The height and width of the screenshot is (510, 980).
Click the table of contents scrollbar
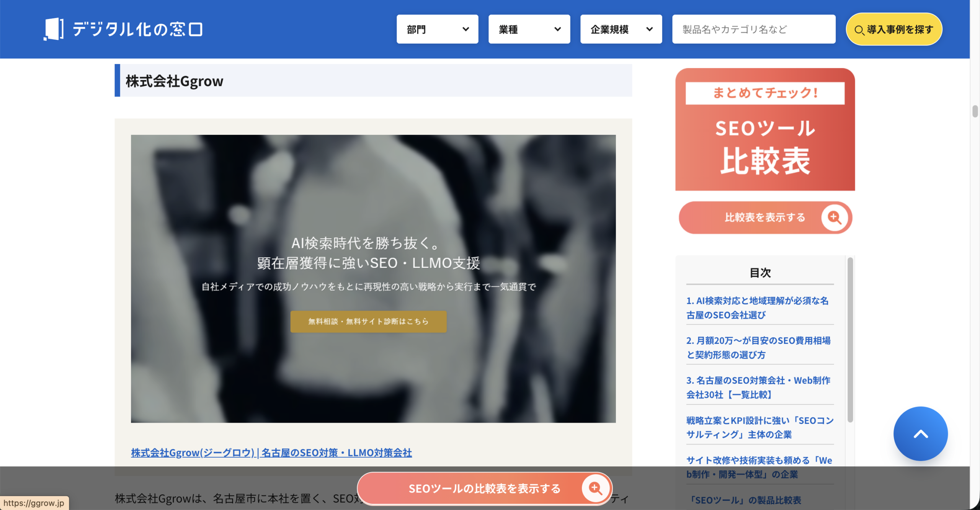(850, 339)
